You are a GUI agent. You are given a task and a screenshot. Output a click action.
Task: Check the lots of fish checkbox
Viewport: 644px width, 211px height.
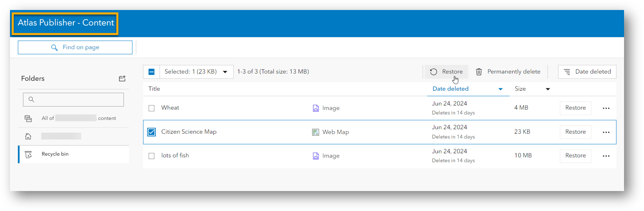pyautogui.click(x=152, y=156)
